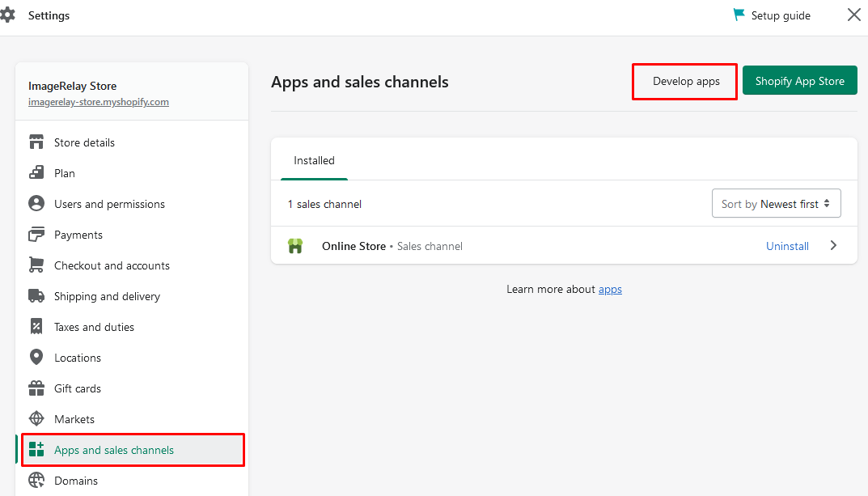Screen dimensions: 868x496
Task: Expand Online Store details chevron
Action: tap(833, 245)
